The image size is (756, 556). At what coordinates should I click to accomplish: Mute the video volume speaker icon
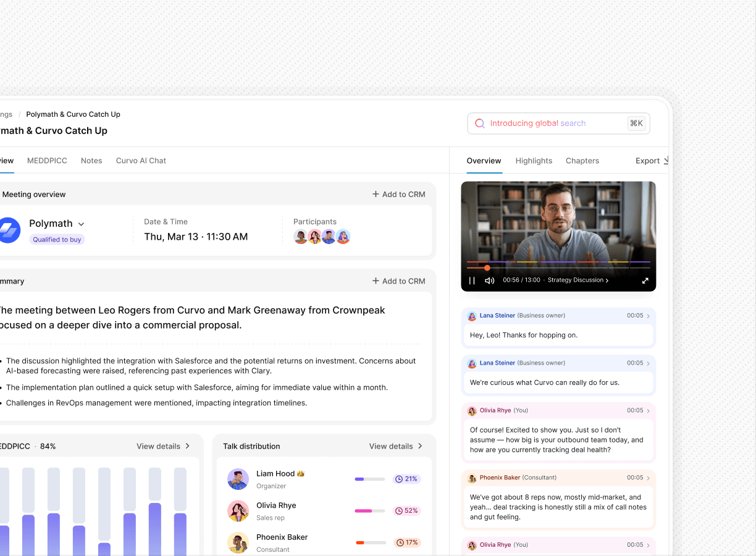coord(490,280)
